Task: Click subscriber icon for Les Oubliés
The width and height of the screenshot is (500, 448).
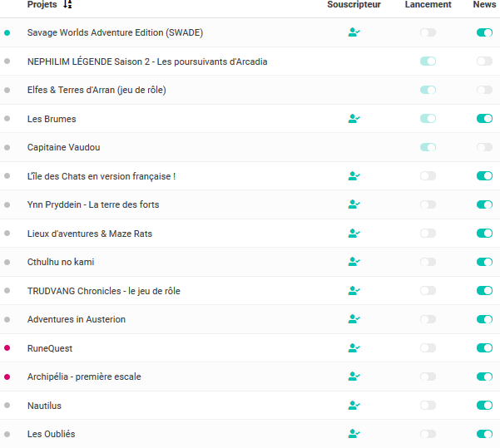Action: pyautogui.click(x=354, y=434)
